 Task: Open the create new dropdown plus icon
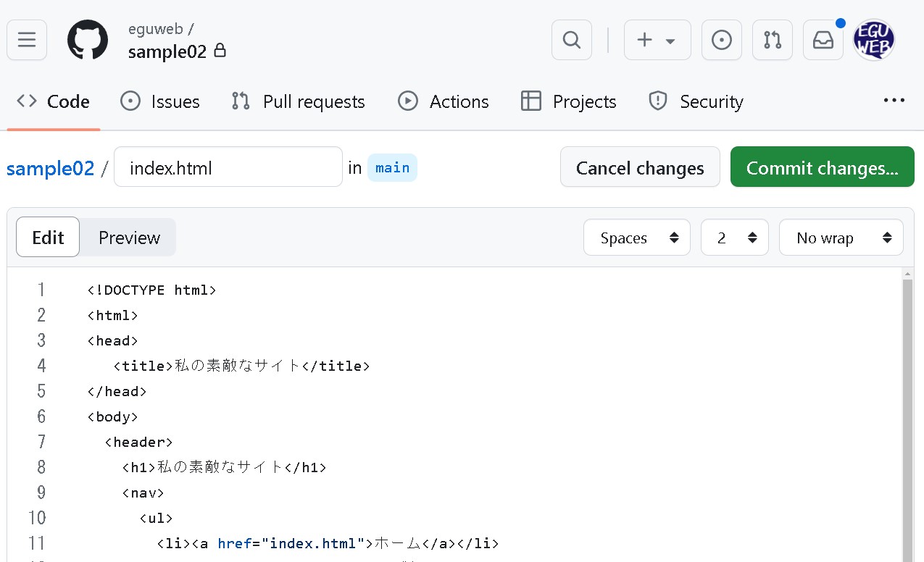click(x=657, y=40)
